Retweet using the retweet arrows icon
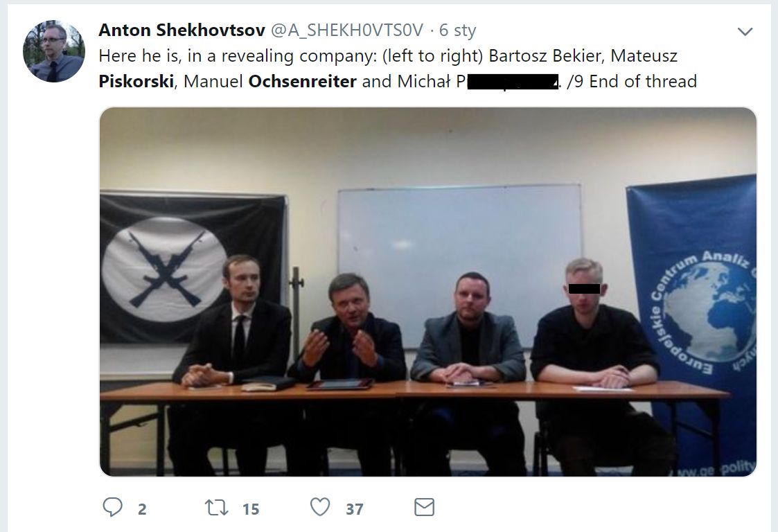Viewport: 778px width, 532px height. pyautogui.click(x=216, y=508)
